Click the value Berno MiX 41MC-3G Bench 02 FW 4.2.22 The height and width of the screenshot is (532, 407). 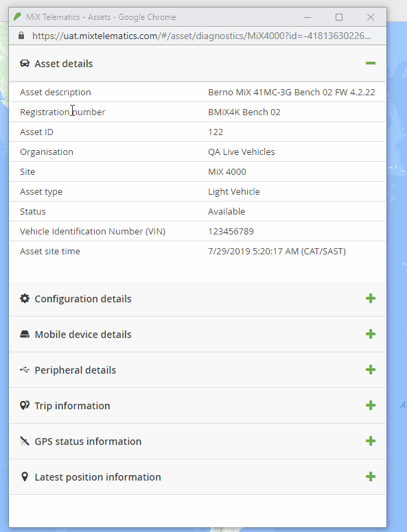point(292,93)
